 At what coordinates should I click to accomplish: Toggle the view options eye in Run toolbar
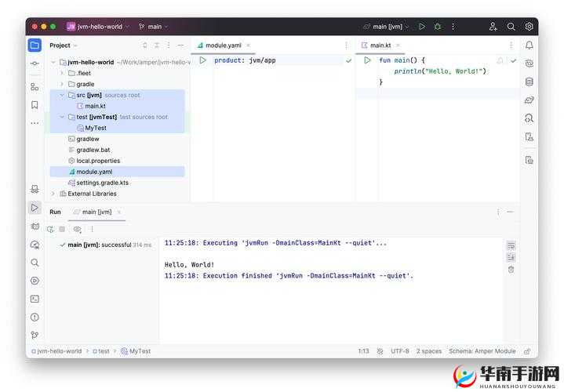(x=78, y=229)
